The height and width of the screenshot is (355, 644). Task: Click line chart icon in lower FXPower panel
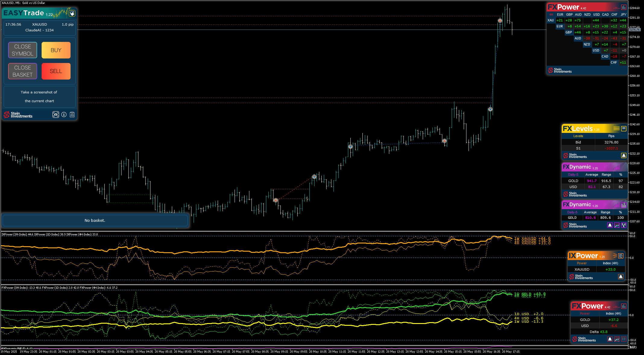pyautogui.click(x=617, y=339)
